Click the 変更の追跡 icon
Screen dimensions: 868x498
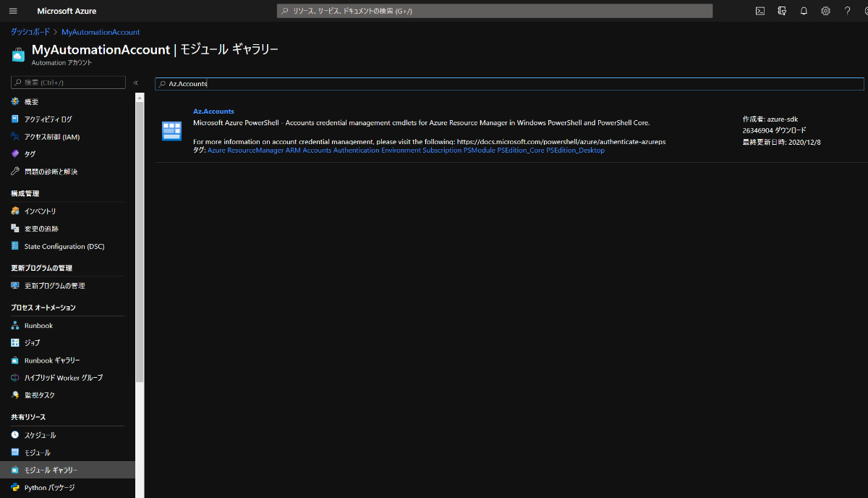[x=15, y=229]
